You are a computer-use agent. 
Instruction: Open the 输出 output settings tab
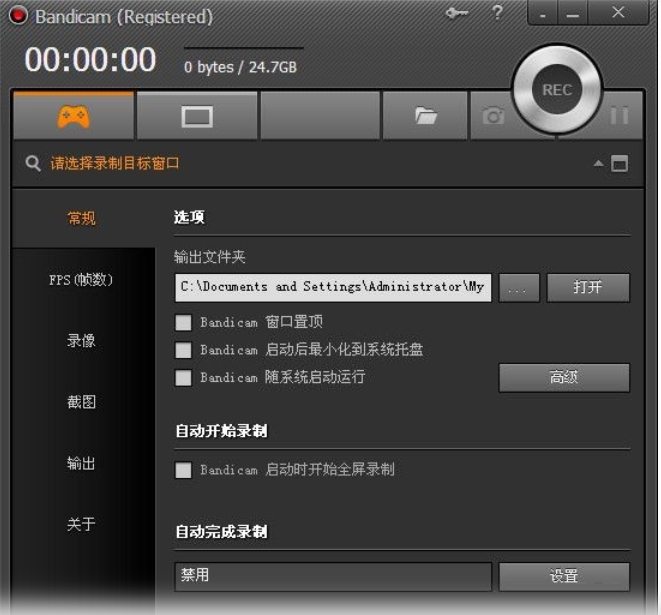tap(81, 463)
